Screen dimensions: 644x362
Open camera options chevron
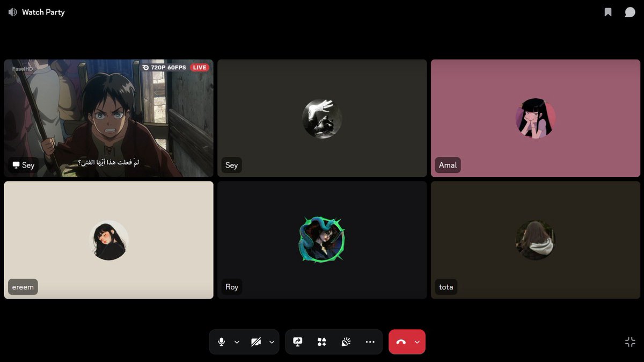click(x=272, y=342)
